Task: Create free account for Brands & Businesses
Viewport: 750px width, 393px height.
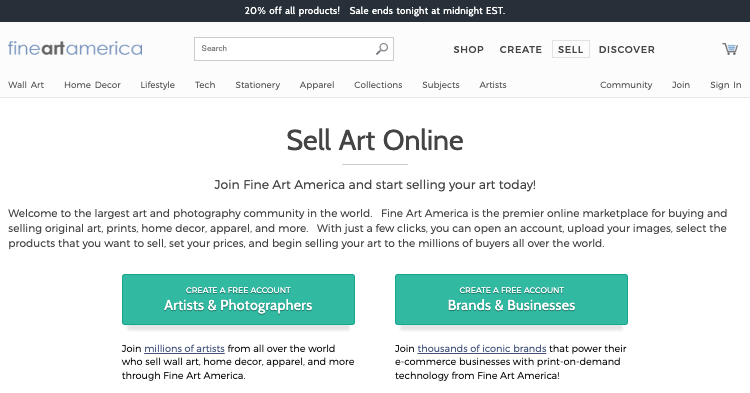Action: [511, 299]
